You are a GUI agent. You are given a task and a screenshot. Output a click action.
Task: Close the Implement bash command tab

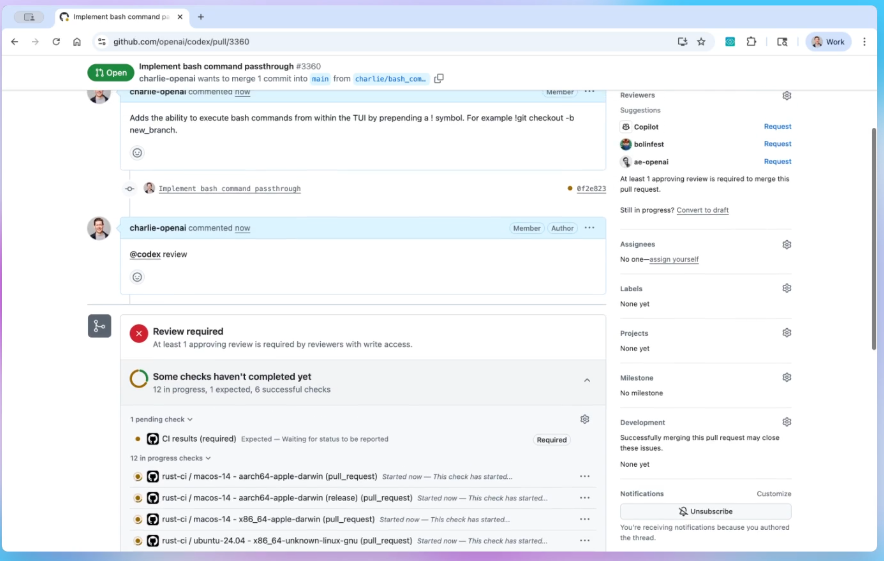pos(180,17)
